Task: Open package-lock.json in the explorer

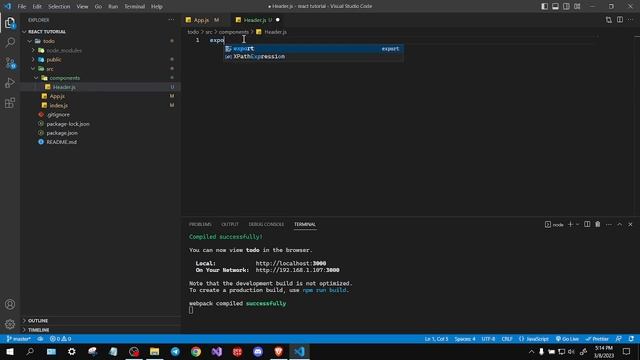Action: 68,124
